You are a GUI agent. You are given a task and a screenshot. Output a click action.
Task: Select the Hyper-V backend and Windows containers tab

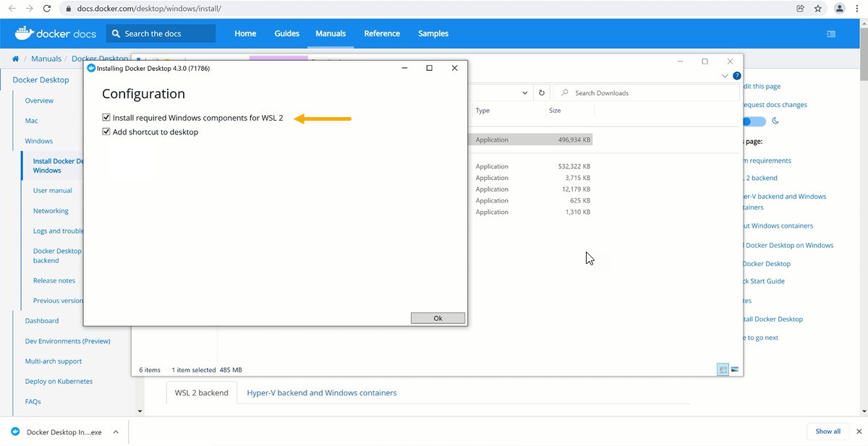[x=321, y=393]
